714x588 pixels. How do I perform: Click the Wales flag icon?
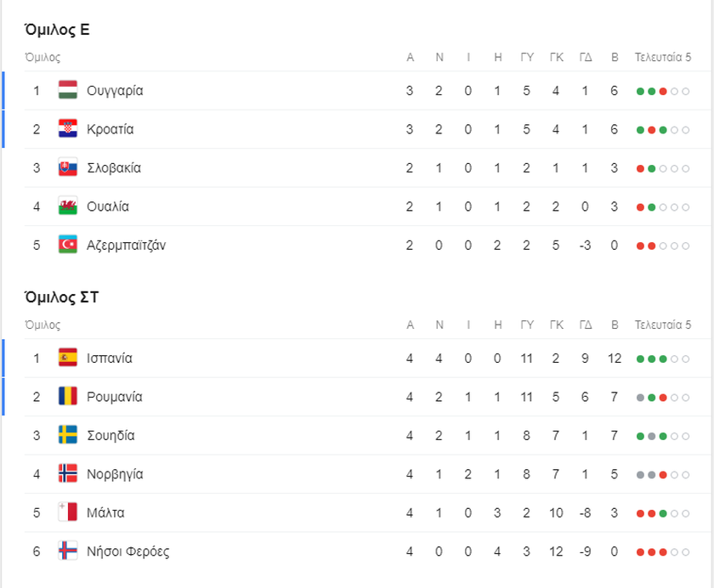coord(68,206)
